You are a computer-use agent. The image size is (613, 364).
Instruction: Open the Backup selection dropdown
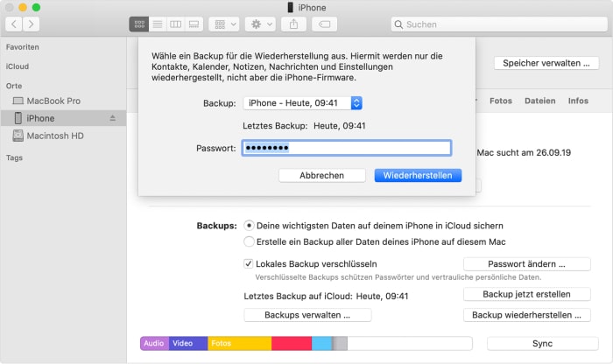click(x=302, y=103)
